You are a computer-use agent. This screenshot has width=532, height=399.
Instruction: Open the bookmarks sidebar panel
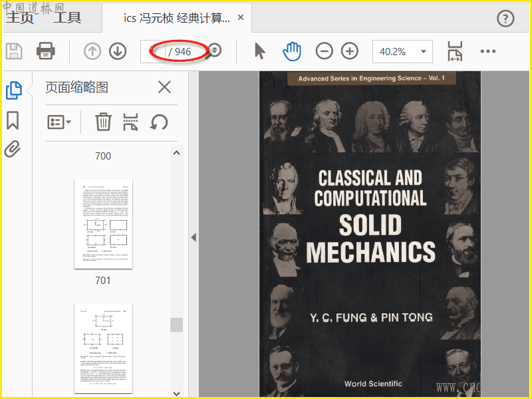[13, 120]
